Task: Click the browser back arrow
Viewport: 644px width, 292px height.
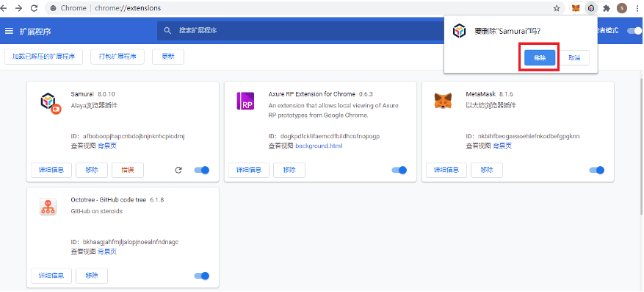Action: [4, 8]
